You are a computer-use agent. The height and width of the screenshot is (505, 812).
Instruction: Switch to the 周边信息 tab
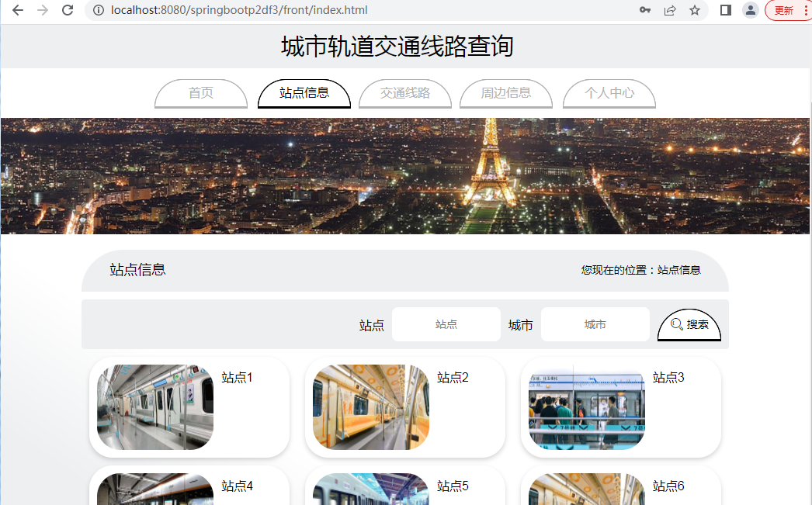tap(506, 93)
